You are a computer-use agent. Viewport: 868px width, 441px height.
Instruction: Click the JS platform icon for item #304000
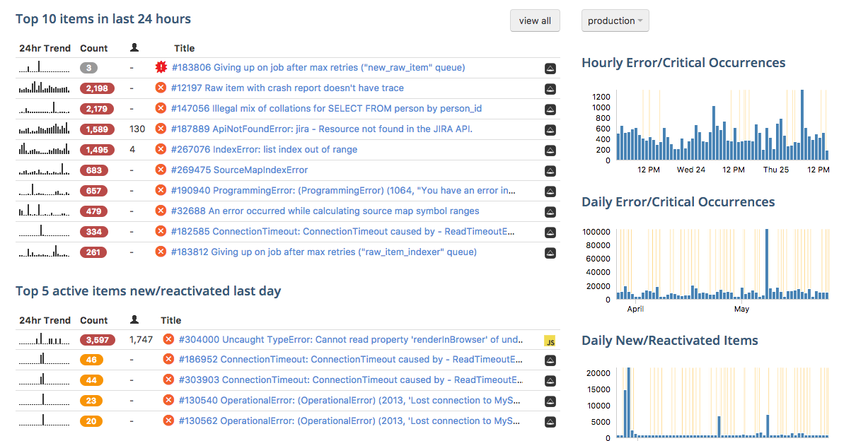click(550, 341)
